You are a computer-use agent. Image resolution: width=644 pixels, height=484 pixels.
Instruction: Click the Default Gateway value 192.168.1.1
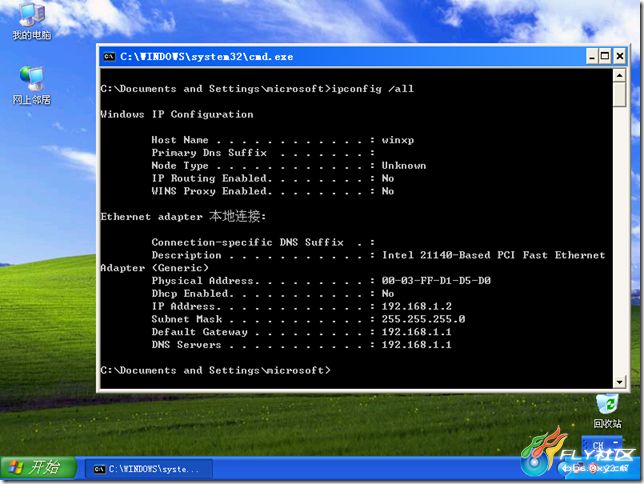click(416, 332)
